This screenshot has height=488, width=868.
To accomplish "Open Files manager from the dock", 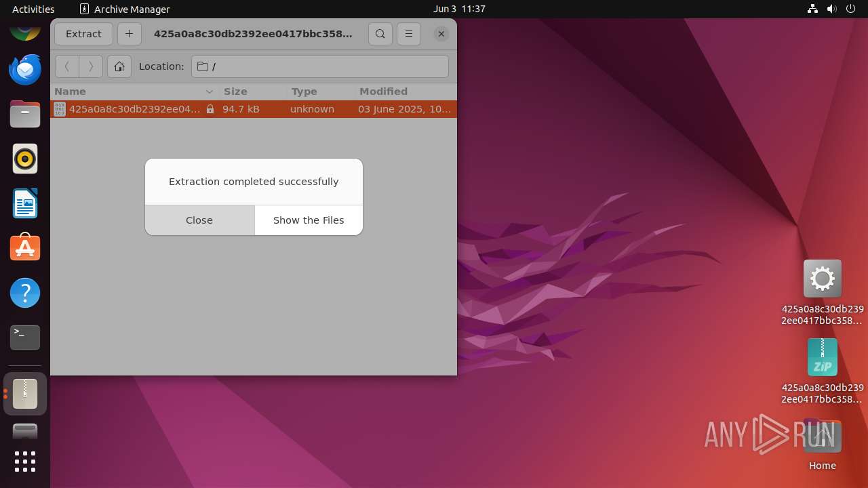I will (x=25, y=114).
